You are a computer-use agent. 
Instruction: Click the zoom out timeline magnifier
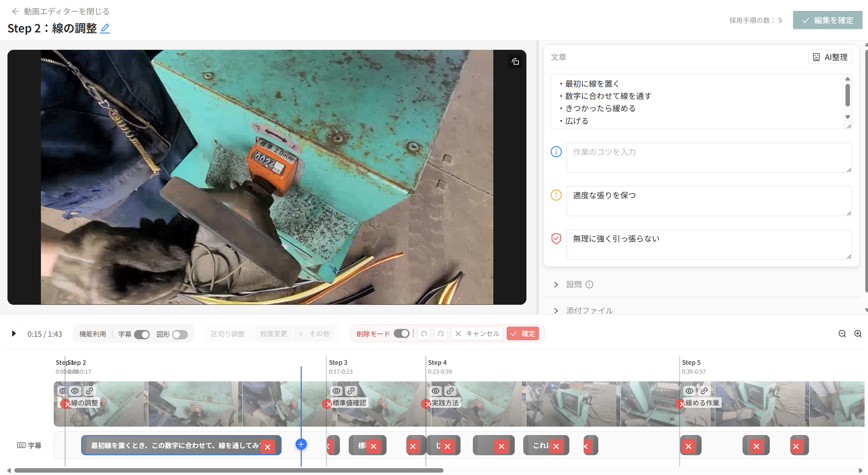coord(842,334)
